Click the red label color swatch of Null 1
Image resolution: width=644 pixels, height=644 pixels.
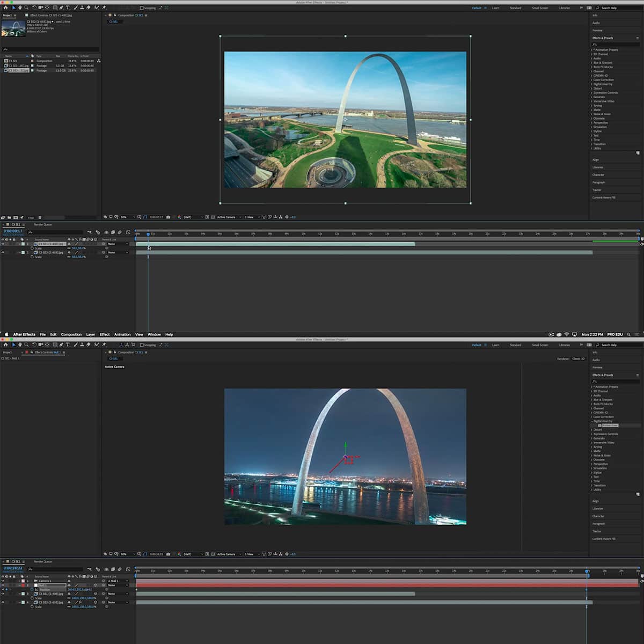click(x=23, y=585)
